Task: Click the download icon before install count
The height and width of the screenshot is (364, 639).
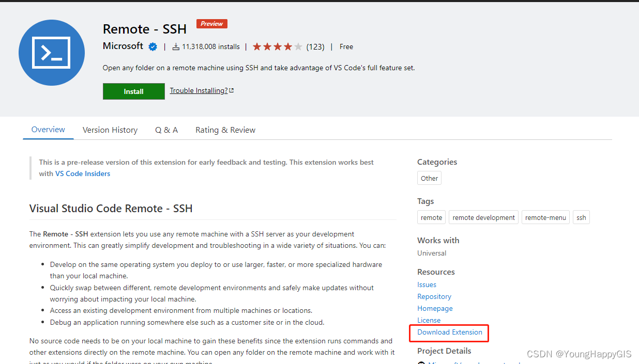Action: (x=176, y=47)
